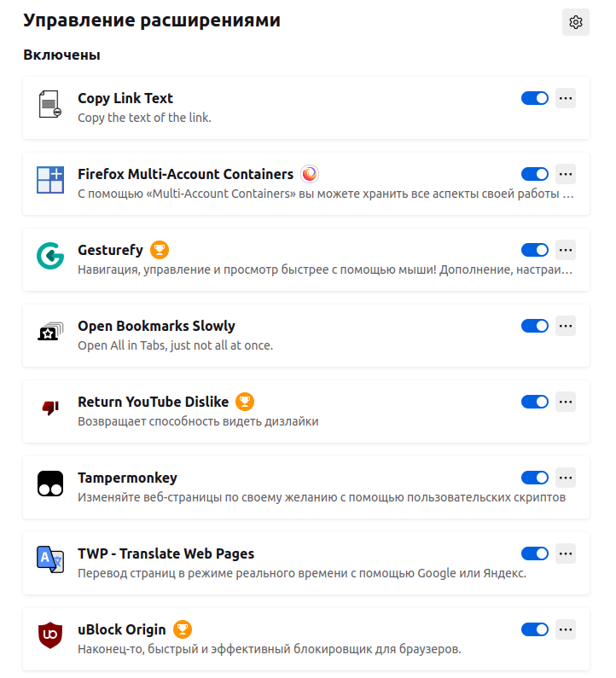Click the Return YouTube Dislike thumbs-down icon

coord(50,408)
